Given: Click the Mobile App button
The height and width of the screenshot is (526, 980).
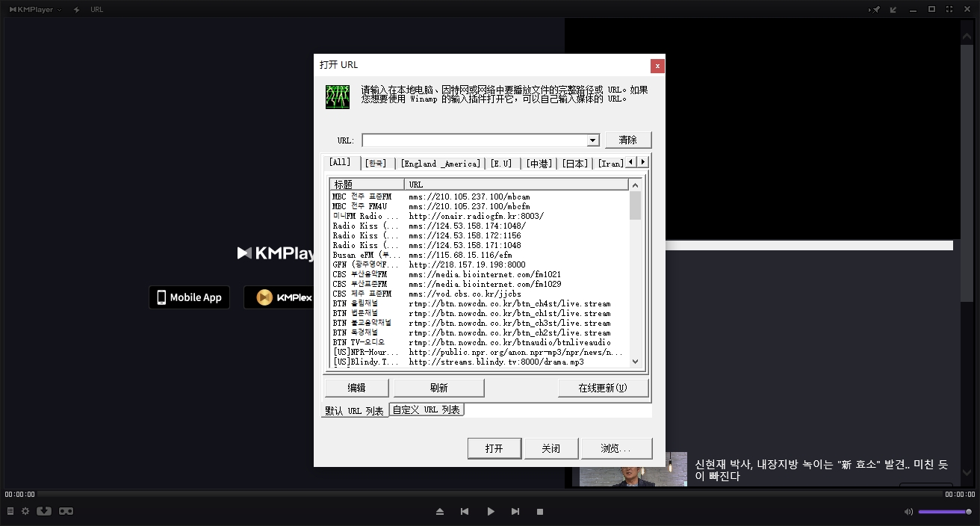Looking at the screenshot, I should click(x=189, y=297).
